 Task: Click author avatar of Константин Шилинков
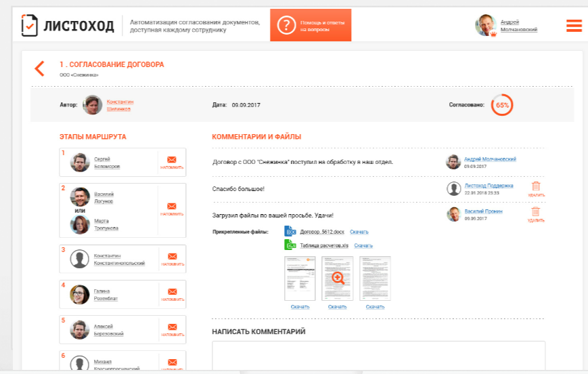point(92,105)
